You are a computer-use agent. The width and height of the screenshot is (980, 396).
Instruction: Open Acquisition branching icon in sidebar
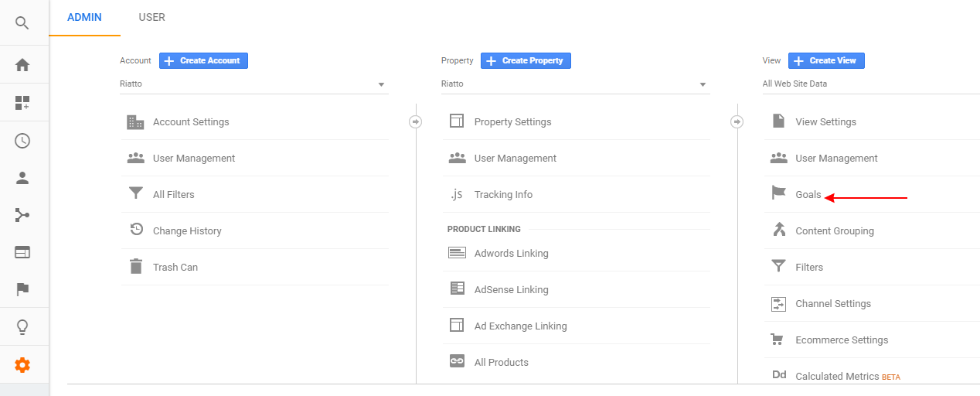pos(22,215)
